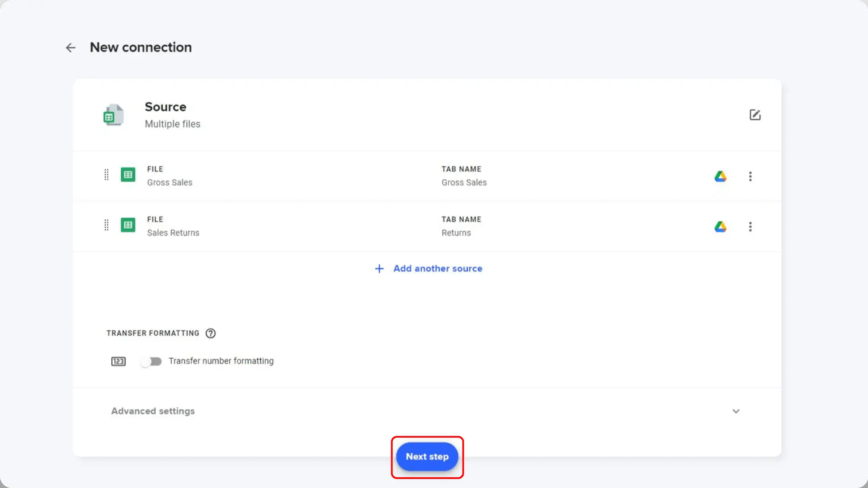Grab the drag handle on the Gross Sales row

point(107,175)
